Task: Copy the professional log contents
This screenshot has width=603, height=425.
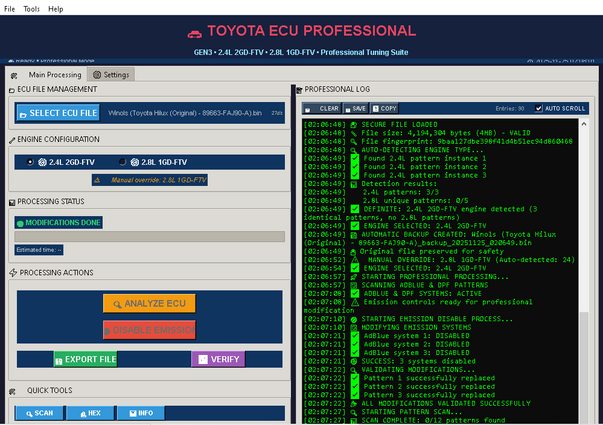Action: tap(385, 108)
